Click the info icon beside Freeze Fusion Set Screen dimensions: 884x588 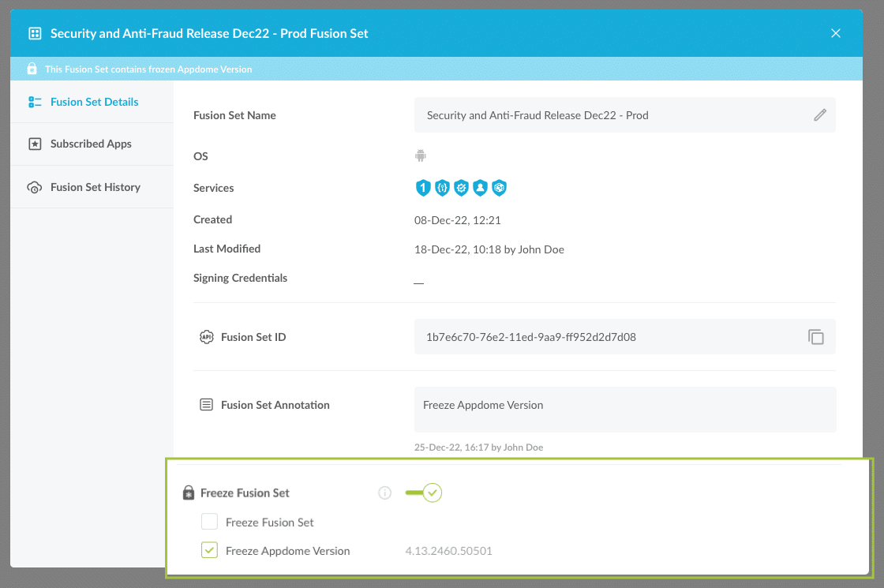click(x=385, y=493)
